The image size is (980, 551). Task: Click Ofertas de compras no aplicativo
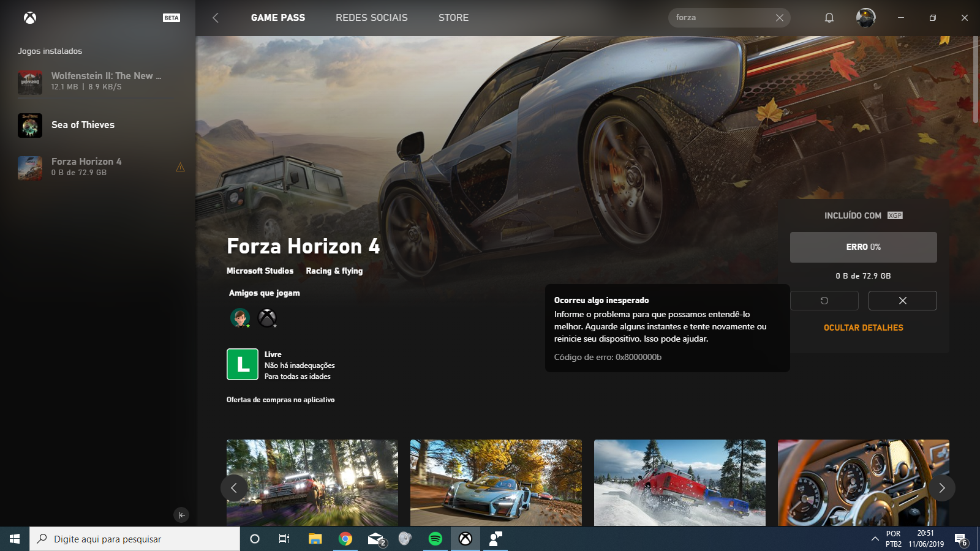point(281,400)
